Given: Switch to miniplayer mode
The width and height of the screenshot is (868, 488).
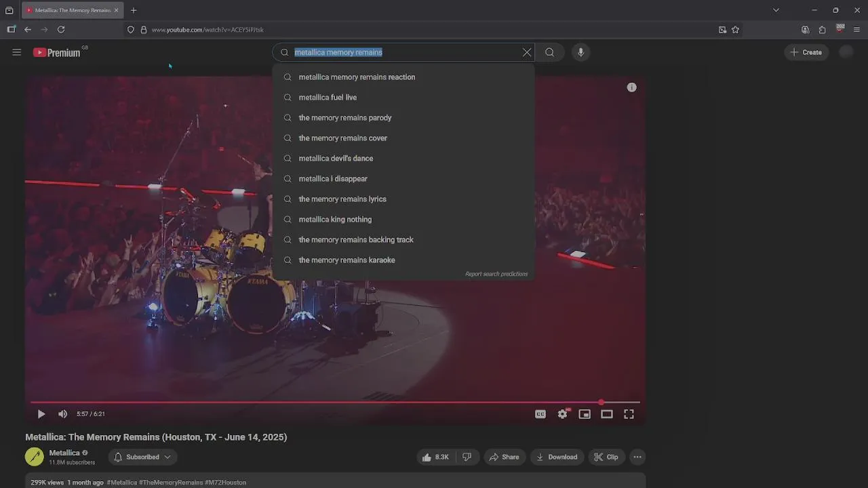Looking at the screenshot, I should 585,414.
